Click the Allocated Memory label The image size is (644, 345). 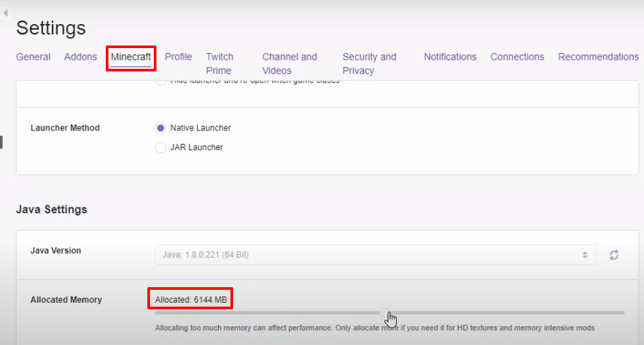point(66,300)
